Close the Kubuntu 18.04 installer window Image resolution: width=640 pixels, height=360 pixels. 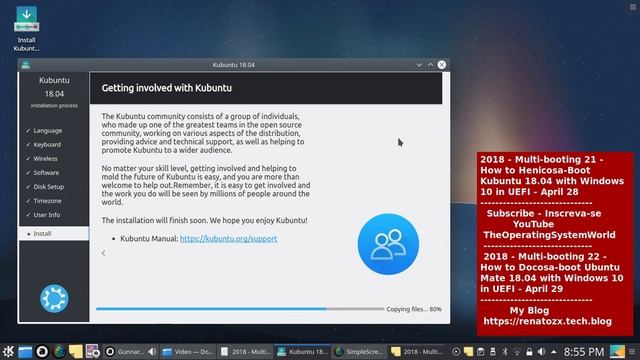[442, 65]
